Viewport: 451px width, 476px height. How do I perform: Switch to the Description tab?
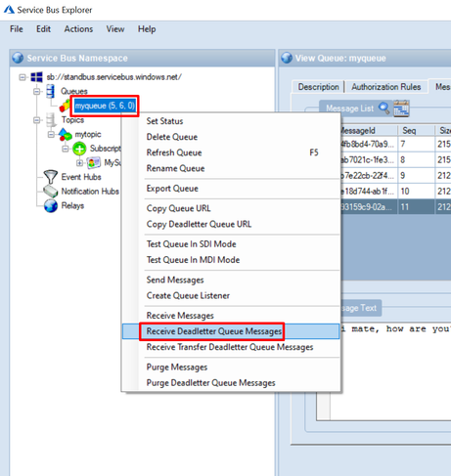[318, 87]
